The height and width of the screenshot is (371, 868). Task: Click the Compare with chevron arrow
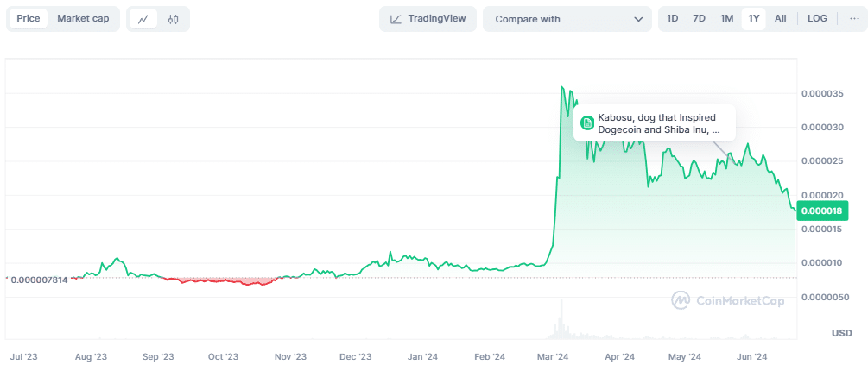(638, 19)
